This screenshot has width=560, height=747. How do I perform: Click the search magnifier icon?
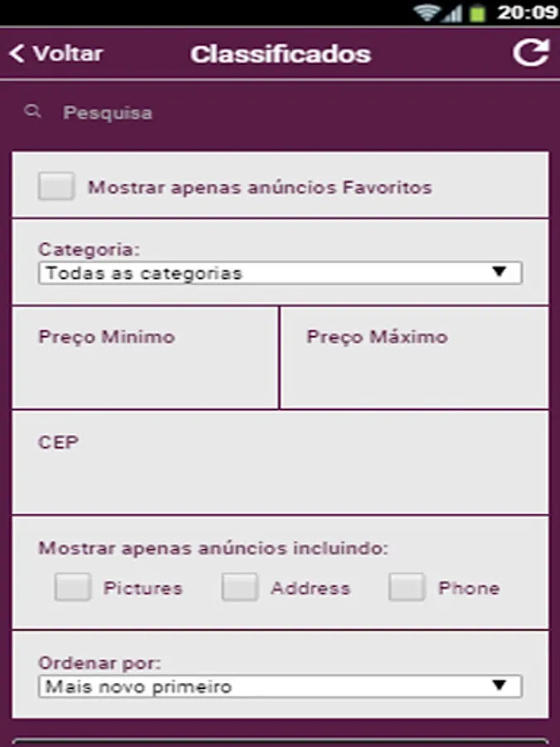32,112
